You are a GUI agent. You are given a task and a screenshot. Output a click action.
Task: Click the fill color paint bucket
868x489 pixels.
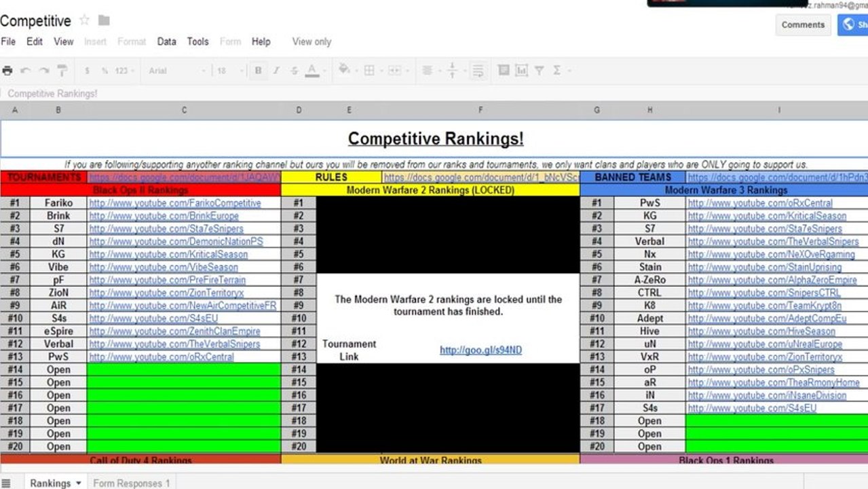(x=343, y=69)
